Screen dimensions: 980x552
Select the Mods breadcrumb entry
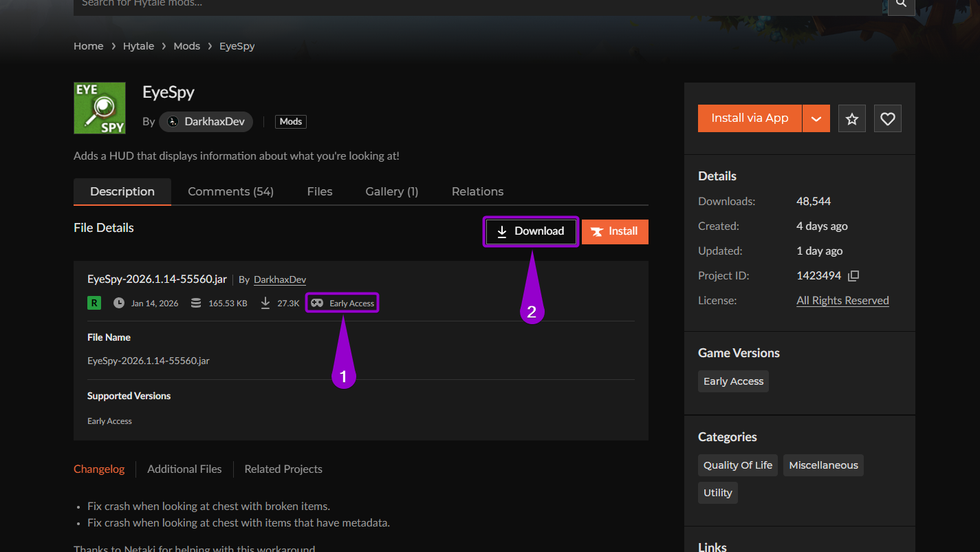tap(186, 45)
